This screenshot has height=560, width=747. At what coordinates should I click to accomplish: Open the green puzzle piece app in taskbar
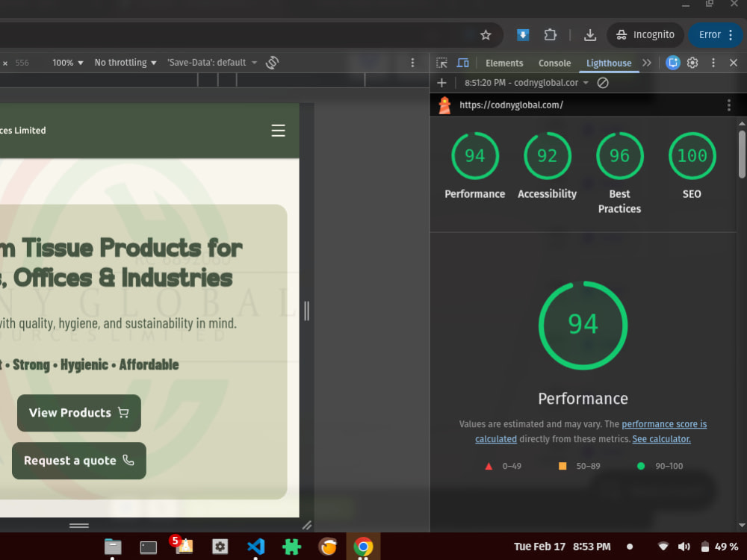(291, 547)
